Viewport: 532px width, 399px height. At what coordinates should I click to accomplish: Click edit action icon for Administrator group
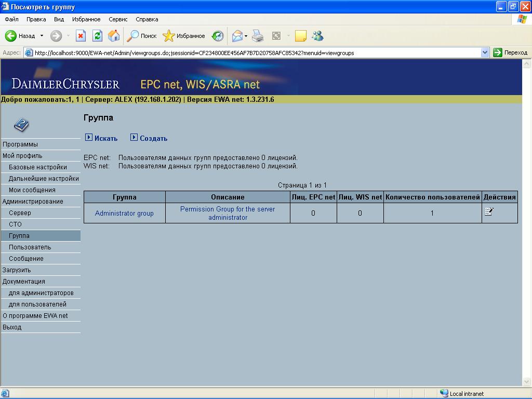[x=489, y=211]
